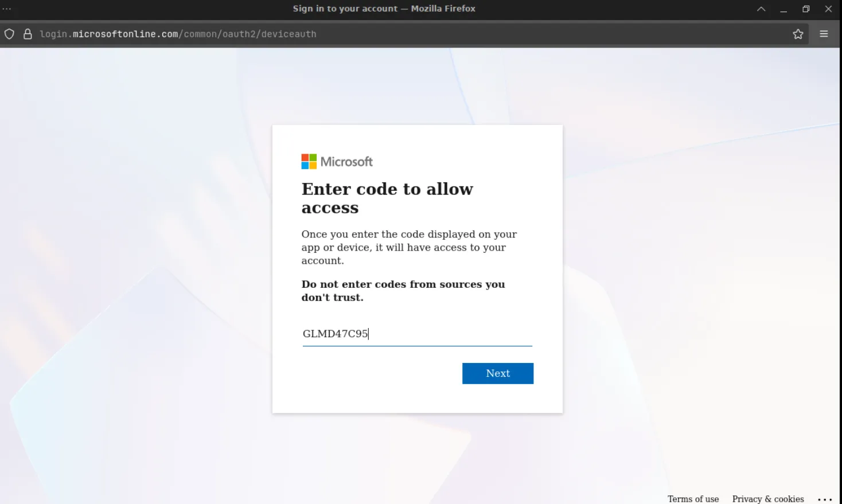Close the Firefox window
Viewport: 842px width, 504px height.
(828, 9)
